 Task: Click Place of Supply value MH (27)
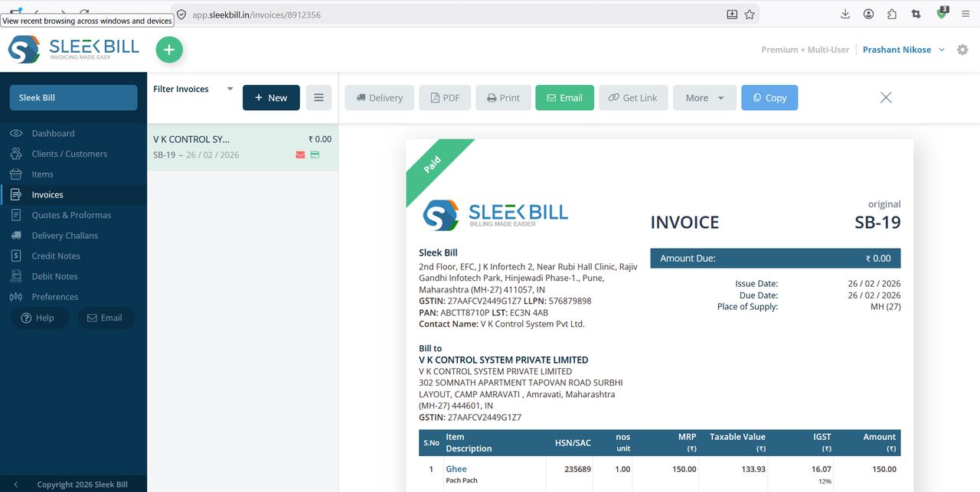pos(885,307)
